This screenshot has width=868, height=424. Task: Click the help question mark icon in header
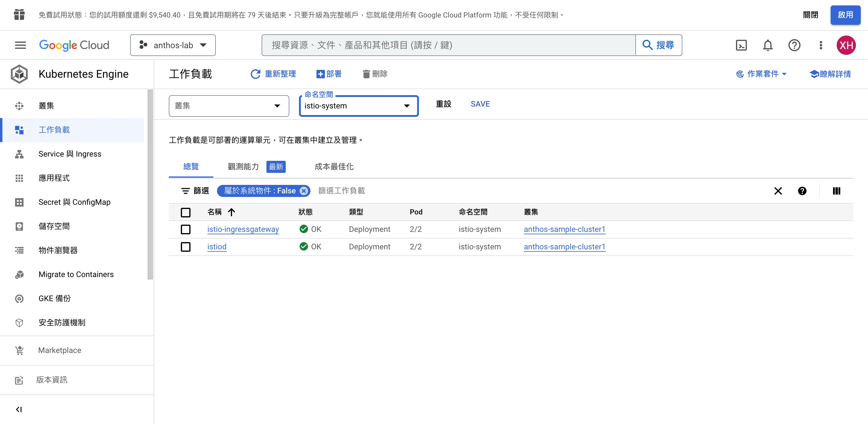pos(794,45)
